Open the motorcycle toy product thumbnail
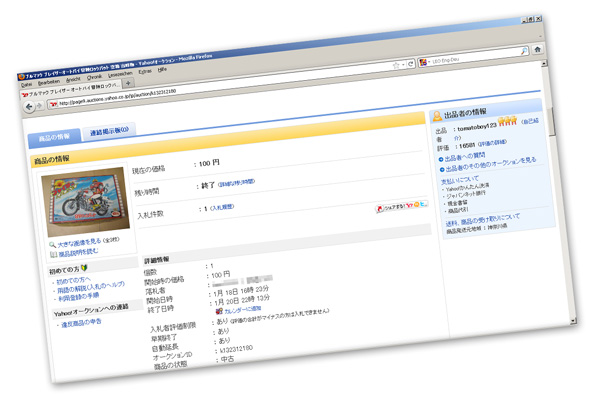This screenshot has height=401, width=590. pyautogui.click(x=85, y=201)
